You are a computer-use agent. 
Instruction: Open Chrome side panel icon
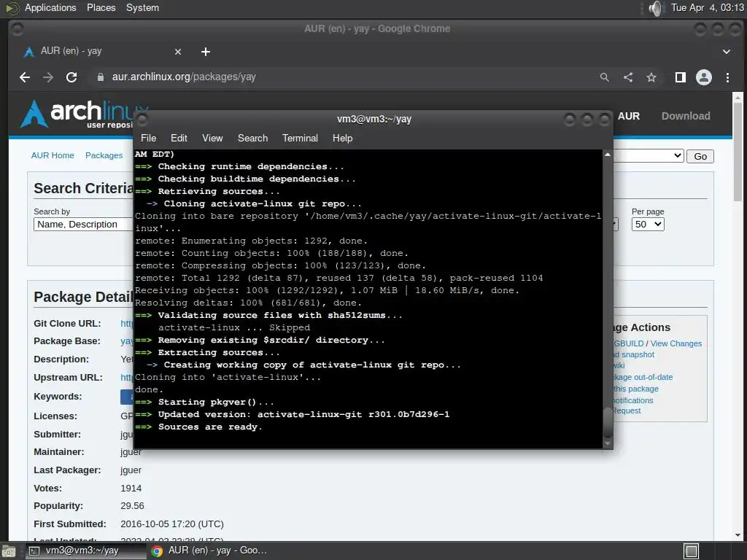681,77
